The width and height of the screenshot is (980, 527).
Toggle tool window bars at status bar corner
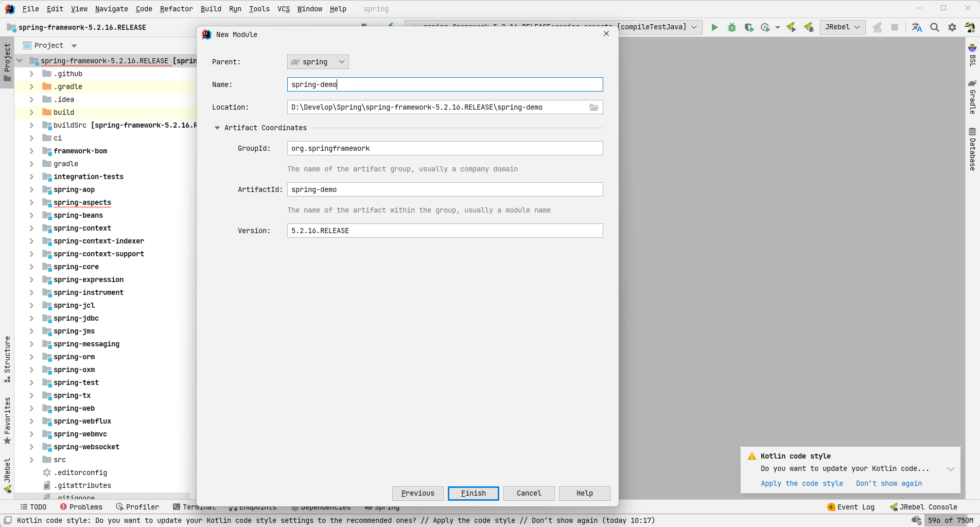click(8, 520)
